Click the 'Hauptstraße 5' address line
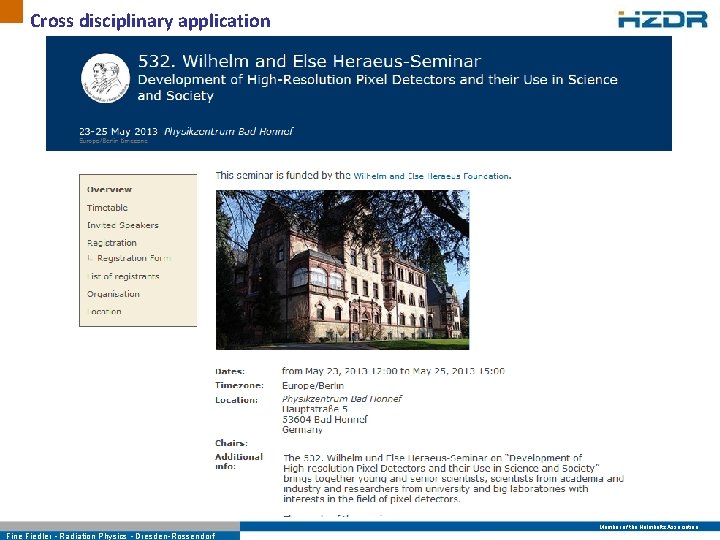The height and width of the screenshot is (540, 720). [x=315, y=409]
